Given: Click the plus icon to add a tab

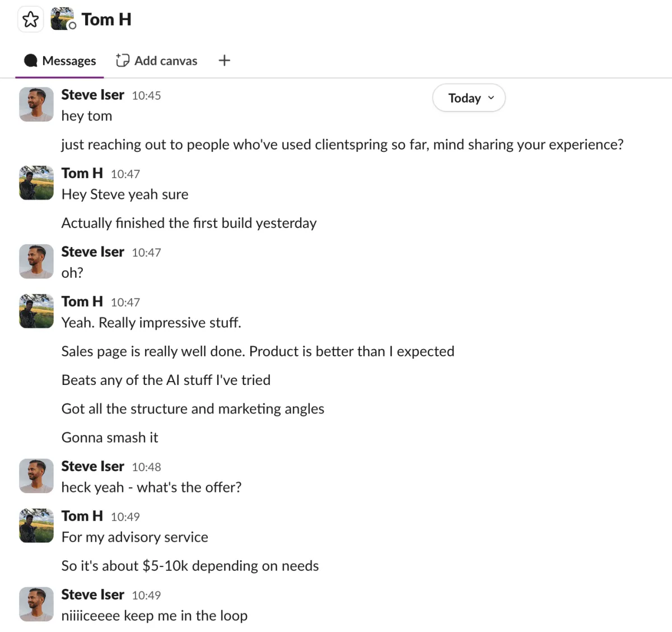Looking at the screenshot, I should 224,61.
